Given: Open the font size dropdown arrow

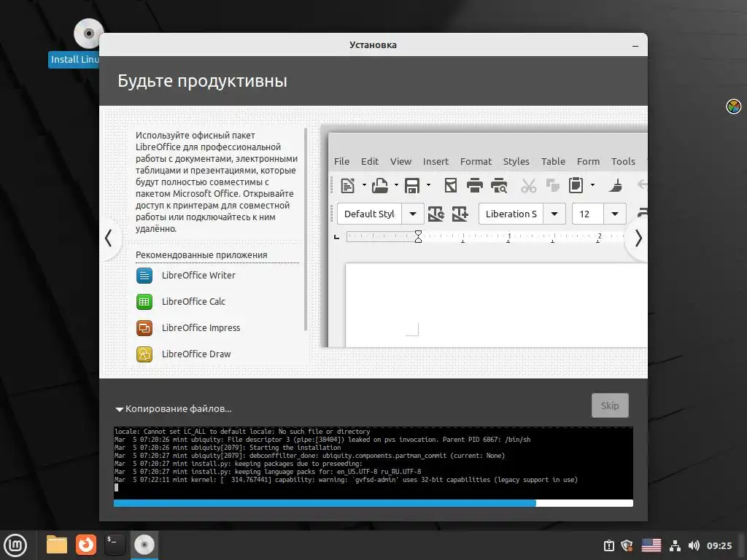Looking at the screenshot, I should 615,214.
